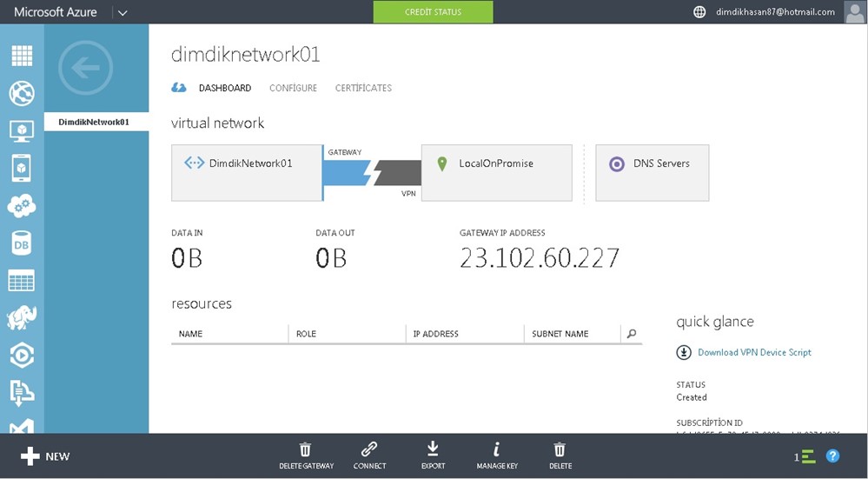This screenshot has height=479, width=868.
Task: Sort resources by SUBNET NAME column header
Action: click(560, 333)
